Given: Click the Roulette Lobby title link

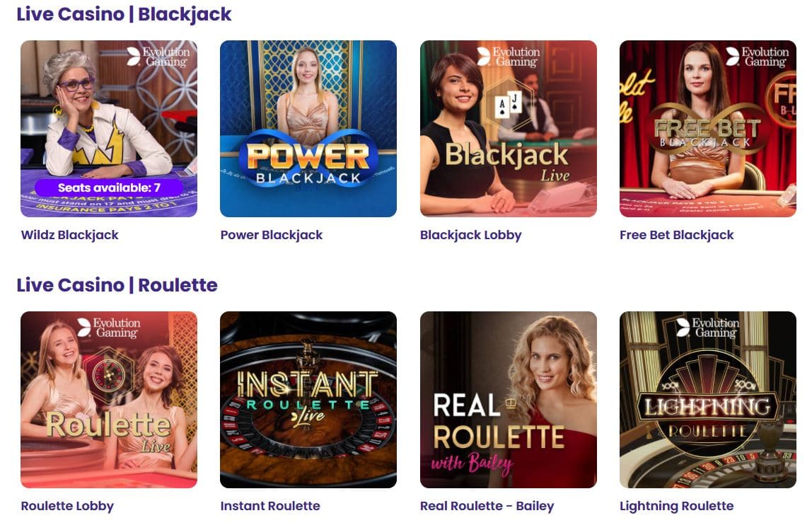Looking at the screenshot, I should (x=67, y=506).
